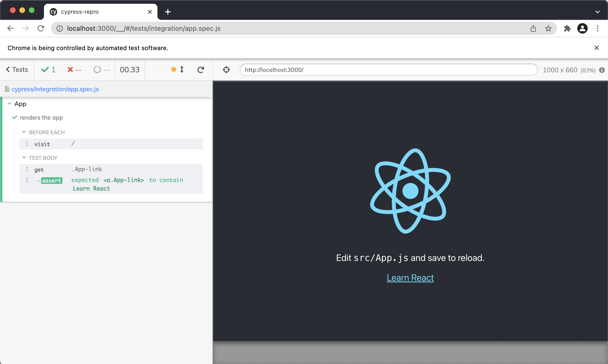Toggle the renders the app test
Viewport: 608px width, 364px height.
41,117
